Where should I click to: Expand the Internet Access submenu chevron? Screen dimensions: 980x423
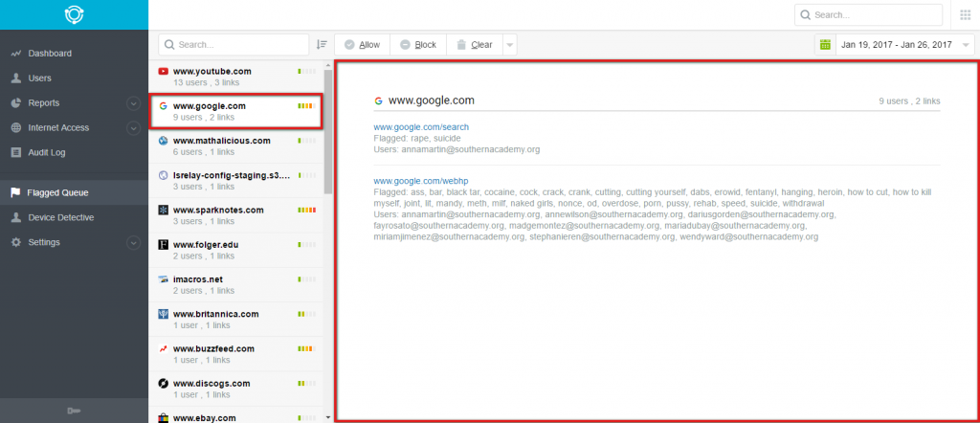point(133,128)
